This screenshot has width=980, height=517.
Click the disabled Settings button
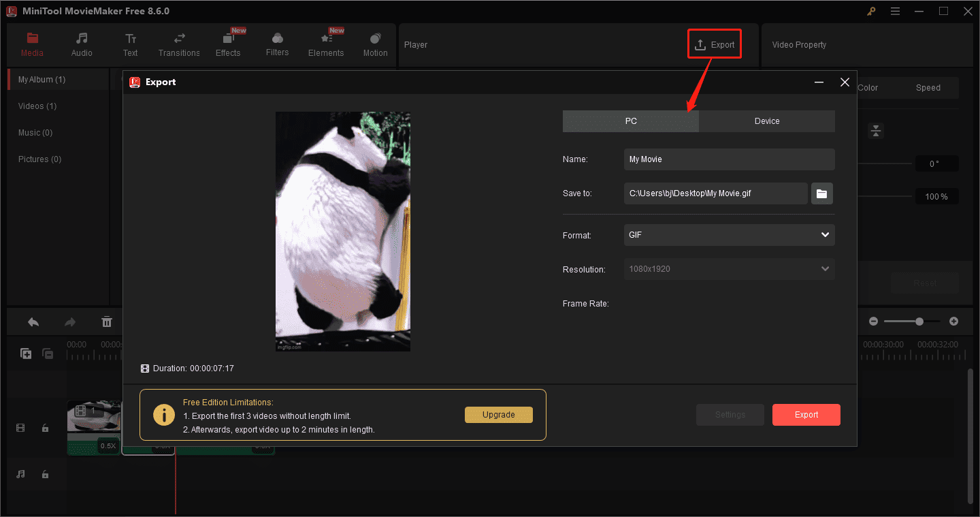[x=730, y=415]
